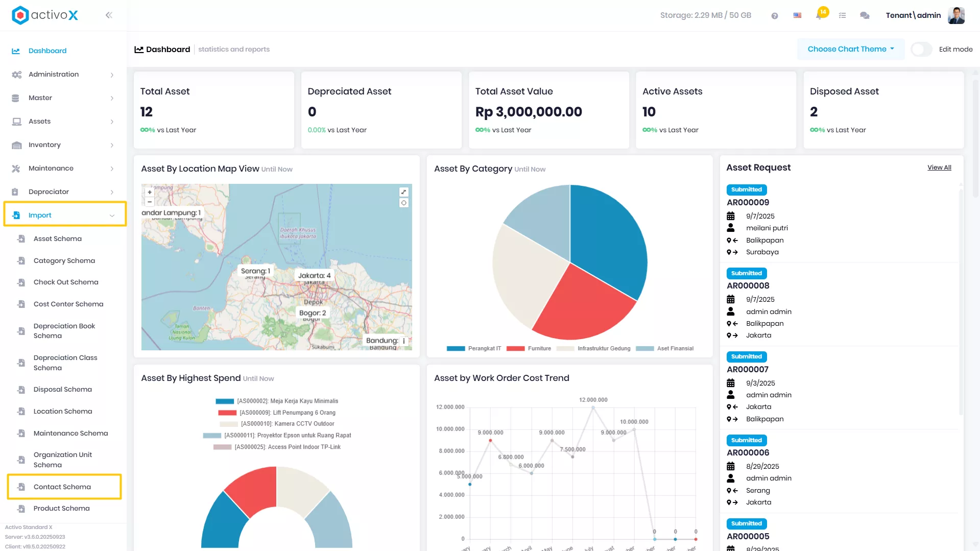980x551 pixels.
Task: Click the Contact Schema import icon
Action: click(x=21, y=487)
